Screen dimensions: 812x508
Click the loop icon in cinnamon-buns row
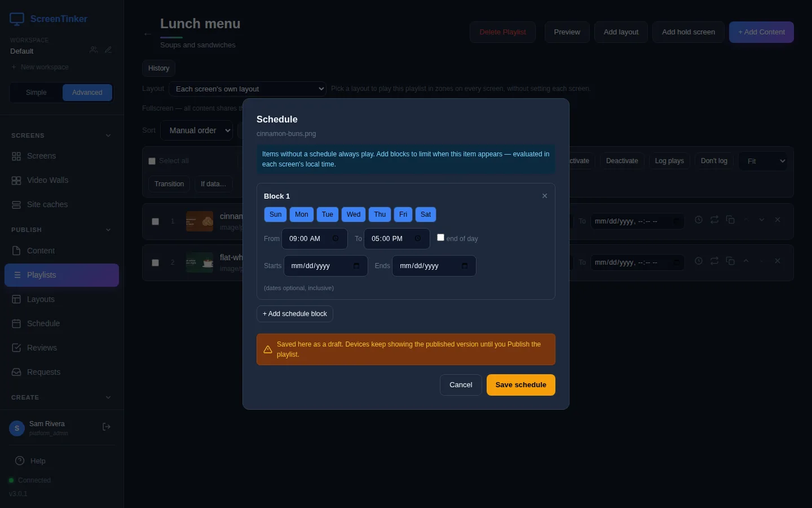(x=714, y=220)
